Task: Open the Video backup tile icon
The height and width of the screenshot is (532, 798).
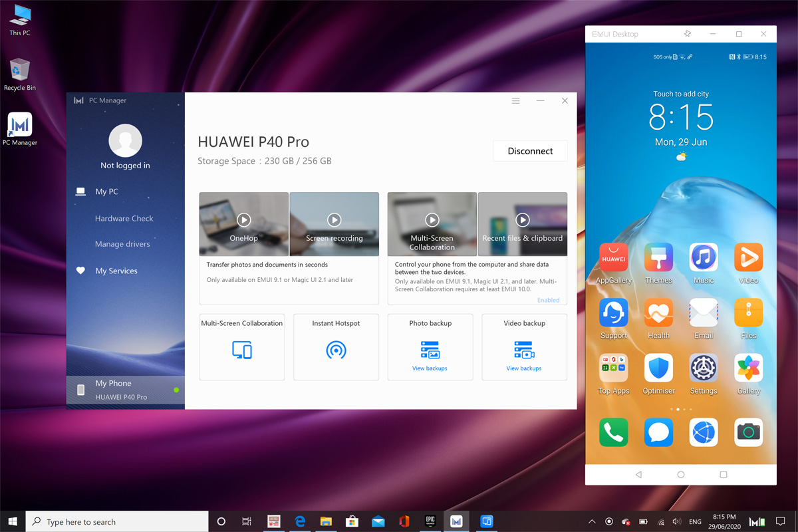Action: pos(524,350)
